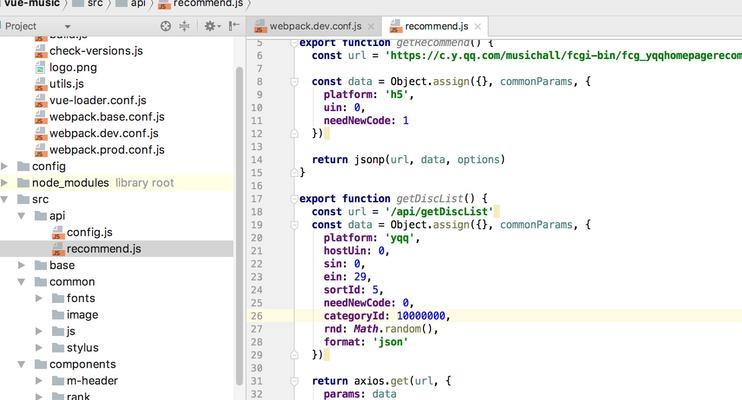The width and height of the screenshot is (742, 400).
Task: Collapse the common folder
Action: [x=21, y=282]
